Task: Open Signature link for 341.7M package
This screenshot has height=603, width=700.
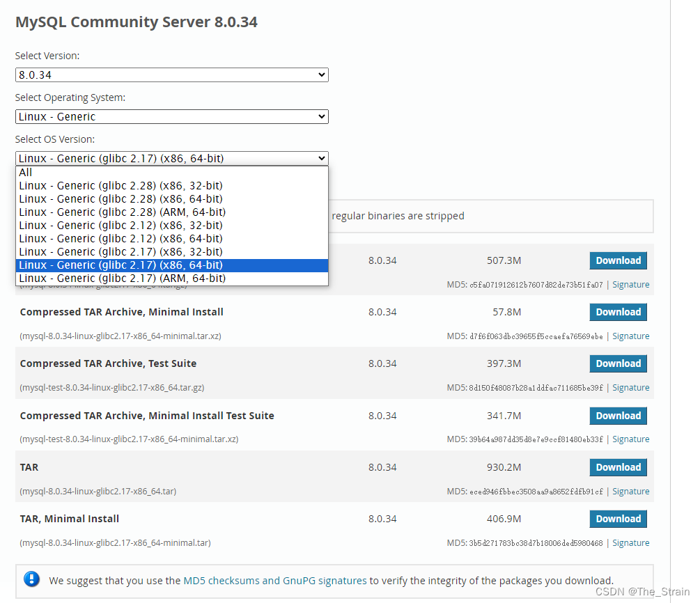Action: (x=631, y=439)
